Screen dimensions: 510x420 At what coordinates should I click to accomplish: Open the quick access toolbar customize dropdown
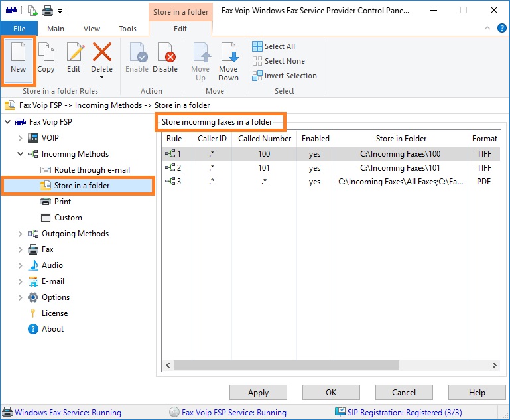click(60, 11)
